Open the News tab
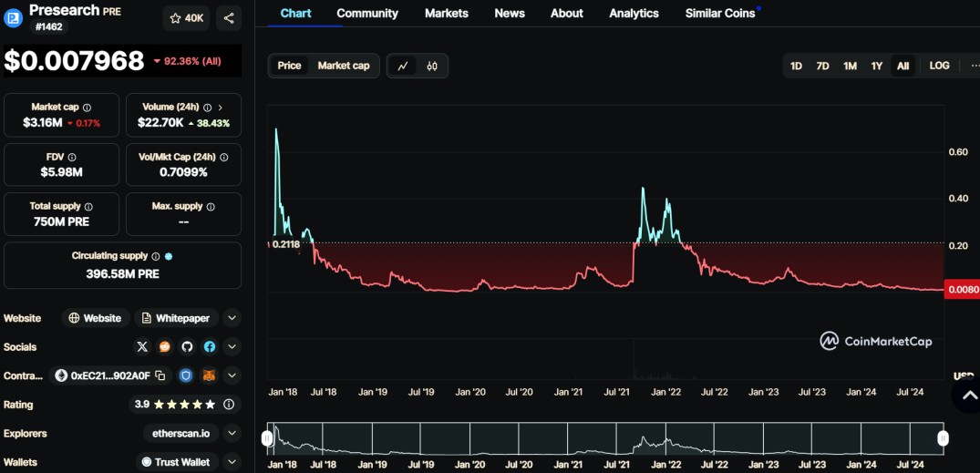The height and width of the screenshot is (473, 980). click(x=510, y=13)
